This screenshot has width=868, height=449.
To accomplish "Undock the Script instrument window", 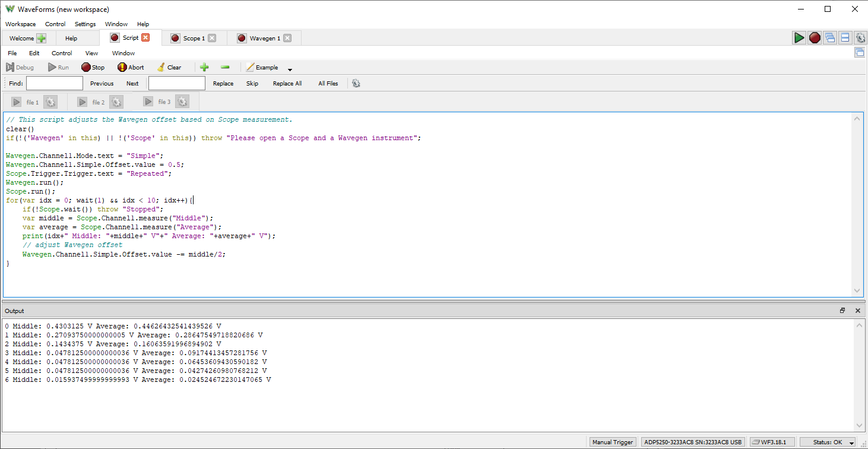I will pos(860,52).
